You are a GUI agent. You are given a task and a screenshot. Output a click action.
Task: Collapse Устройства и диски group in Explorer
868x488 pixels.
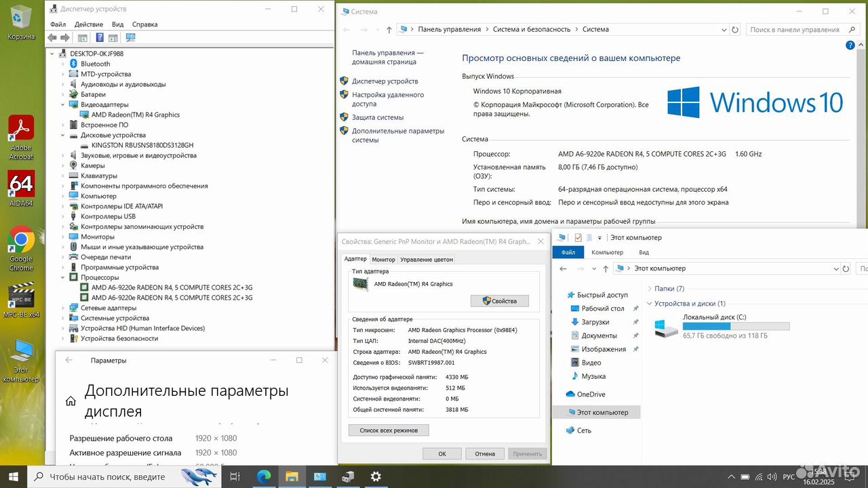(x=649, y=304)
